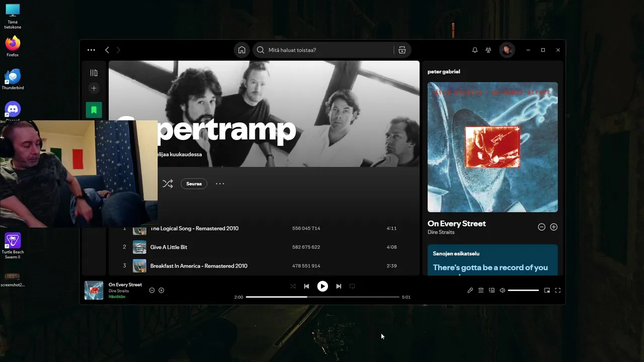
Task: Open notifications bell
Action: point(474,50)
